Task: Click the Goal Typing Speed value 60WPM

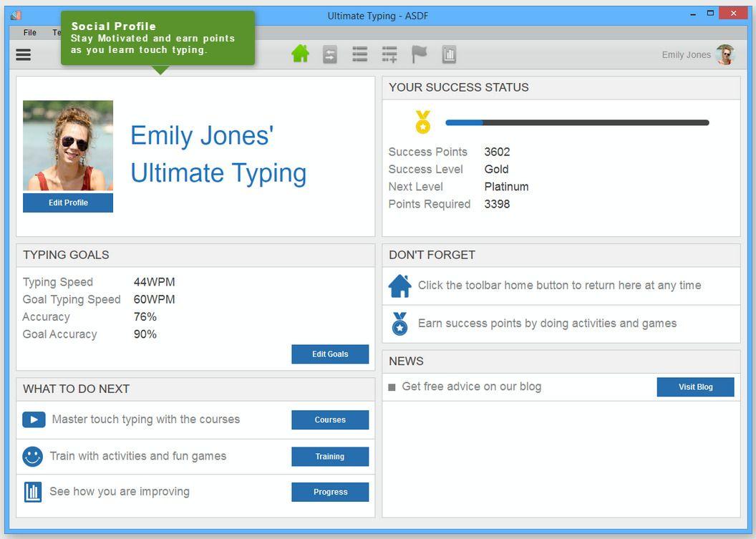Action: coord(155,299)
